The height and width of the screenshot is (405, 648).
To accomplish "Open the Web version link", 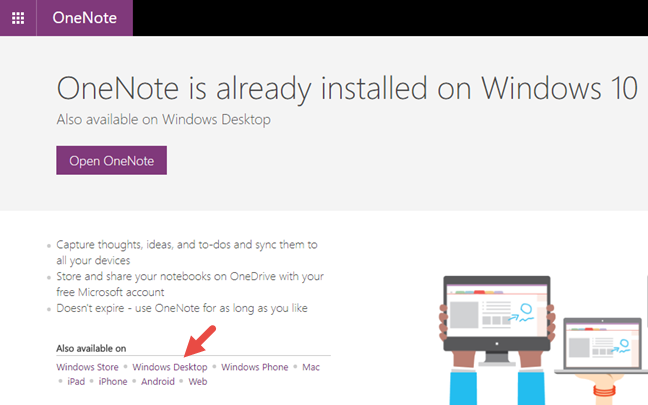I will pos(198,381).
